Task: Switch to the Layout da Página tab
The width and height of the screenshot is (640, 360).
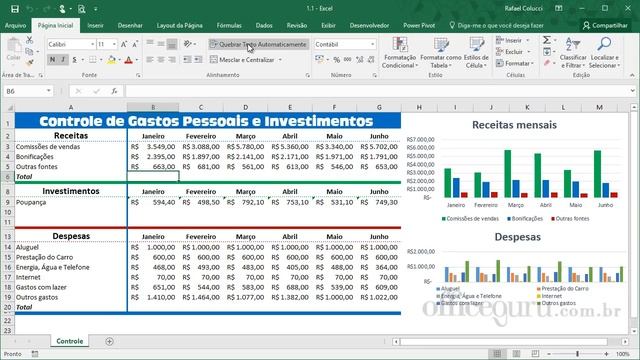Action: pyautogui.click(x=179, y=25)
